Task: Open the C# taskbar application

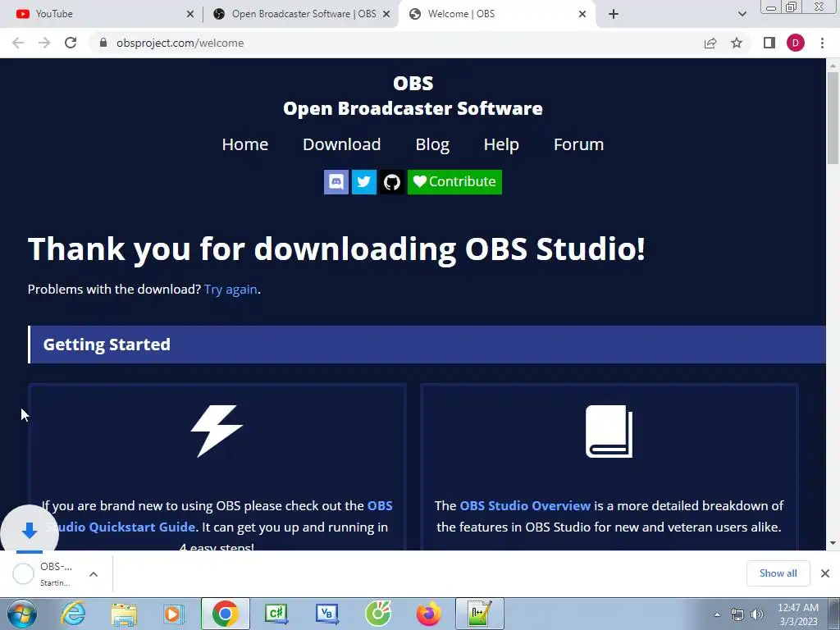Action: pyautogui.click(x=276, y=614)
